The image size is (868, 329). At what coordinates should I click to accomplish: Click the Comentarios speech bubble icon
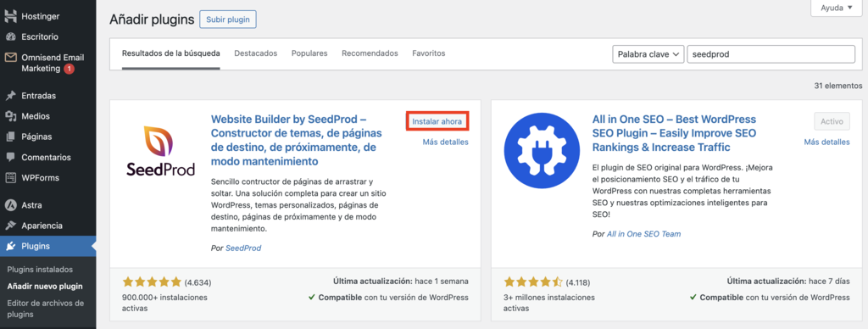pos(10,158)
